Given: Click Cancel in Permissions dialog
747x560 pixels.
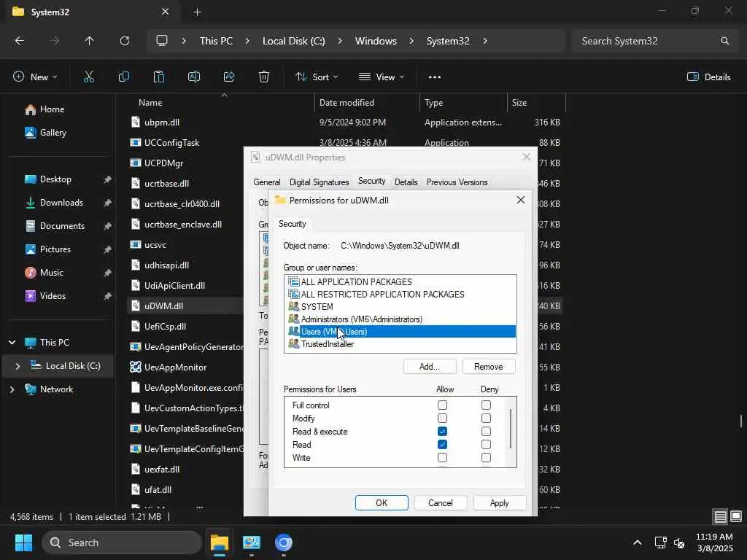Looking at the screenshot, I should (440, 503).
